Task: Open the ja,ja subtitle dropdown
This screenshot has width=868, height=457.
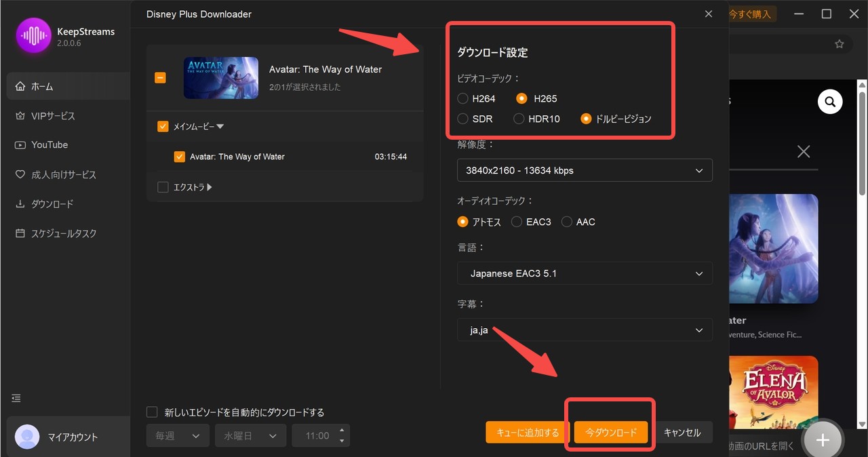Action: click(x=585, y=330)
